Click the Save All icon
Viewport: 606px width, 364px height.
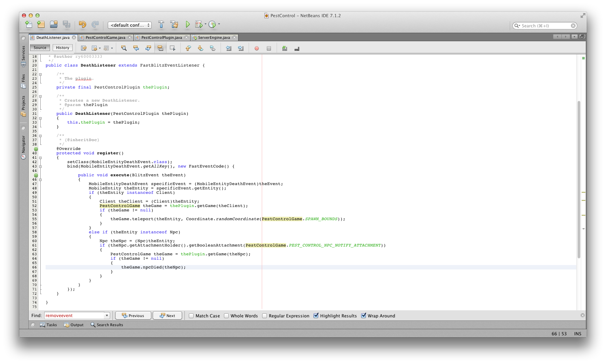click(x=67, y=24)
